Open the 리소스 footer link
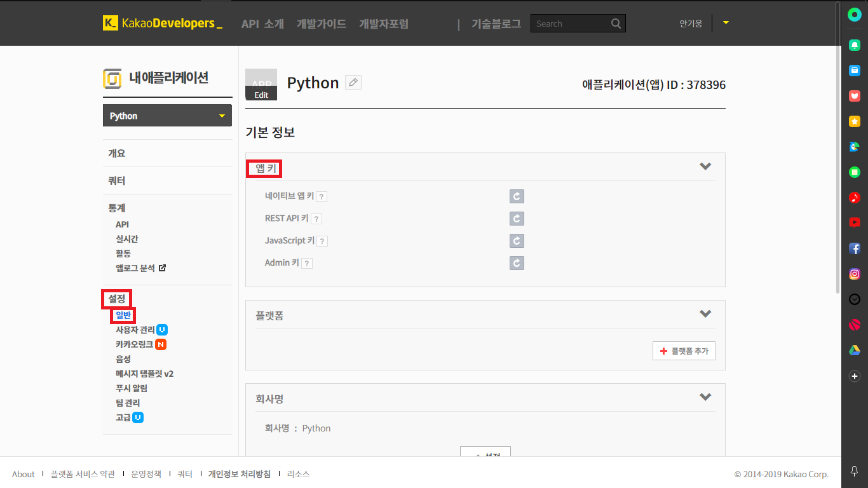This screenshot has width=868, height=488. pyautogui.click(x=298, y=474)
